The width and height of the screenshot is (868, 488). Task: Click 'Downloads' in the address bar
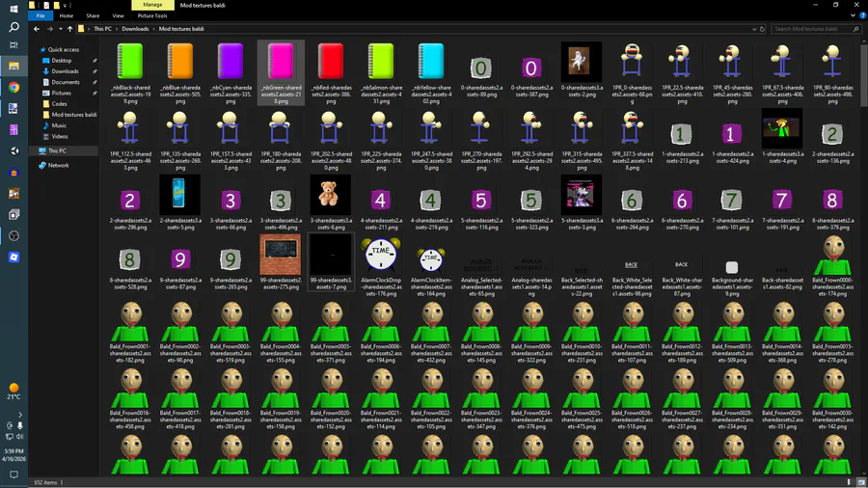(x=135, y=29)
